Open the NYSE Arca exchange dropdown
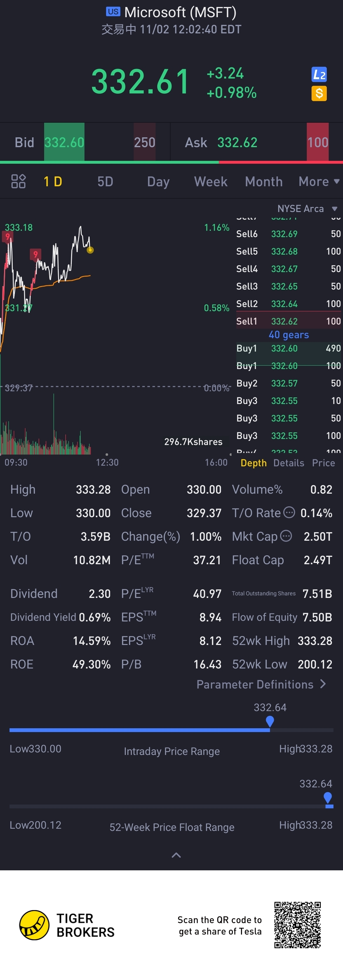 pos(307,209)
